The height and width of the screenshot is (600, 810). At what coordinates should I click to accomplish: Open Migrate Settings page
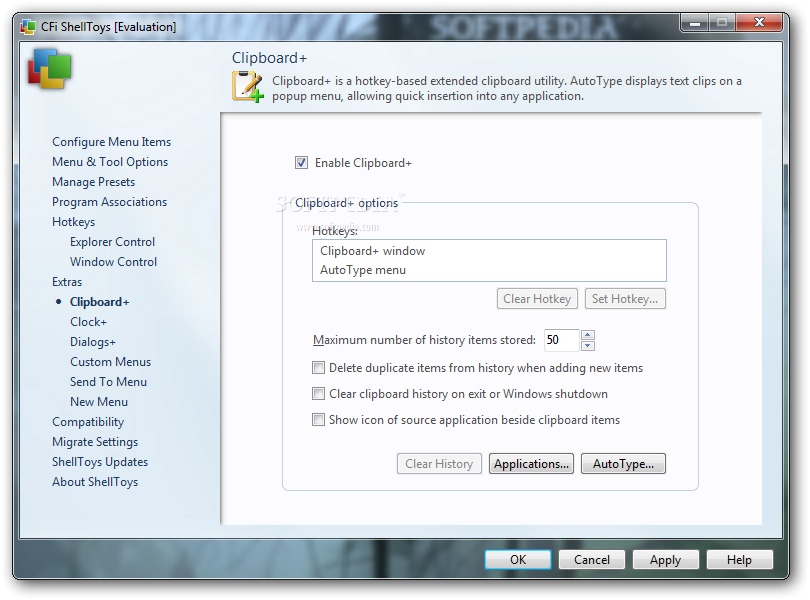pyautogui.click(x=95, y=442)
